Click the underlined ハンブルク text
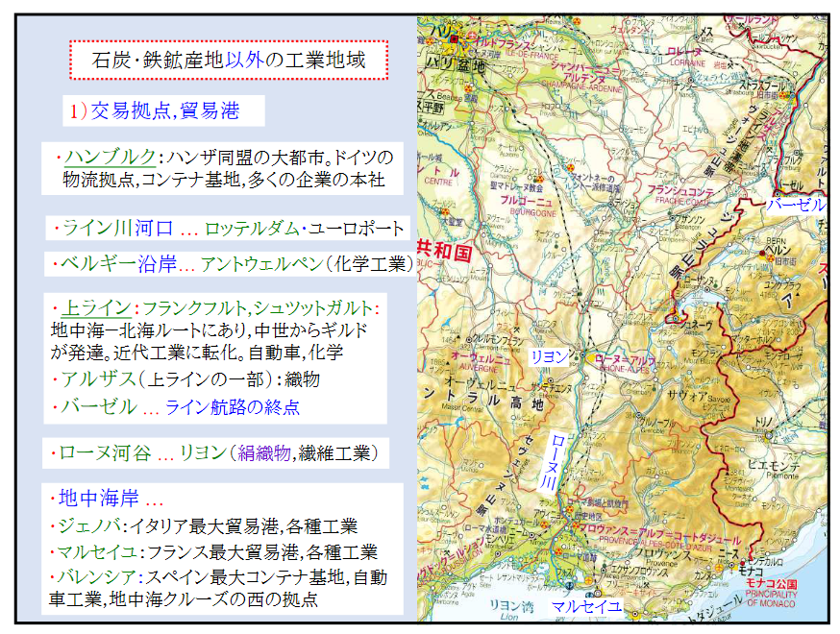Screen dimensions: 840x634 [x=110, y=158]
